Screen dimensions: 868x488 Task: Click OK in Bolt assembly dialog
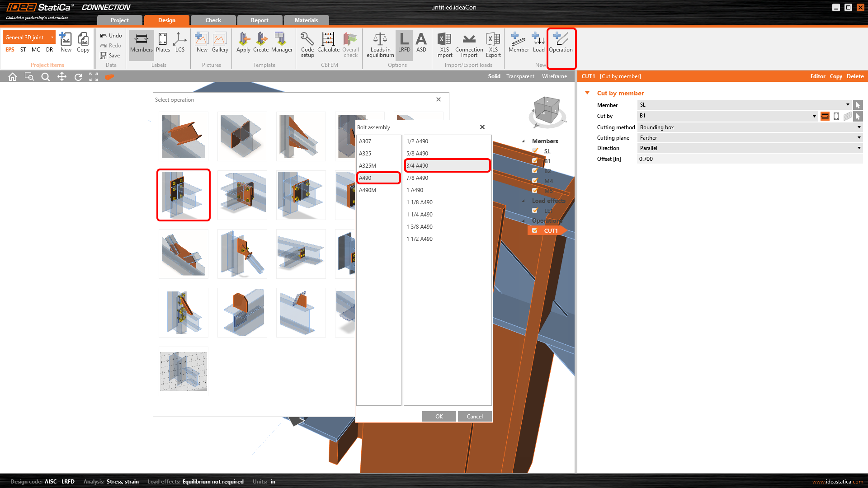[439, 417]
